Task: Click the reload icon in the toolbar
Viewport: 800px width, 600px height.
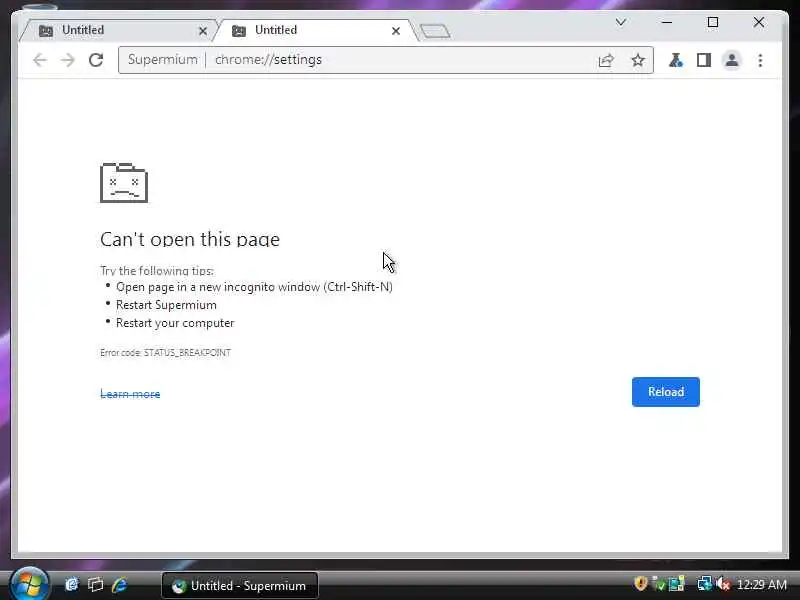Action: [96, 60]
